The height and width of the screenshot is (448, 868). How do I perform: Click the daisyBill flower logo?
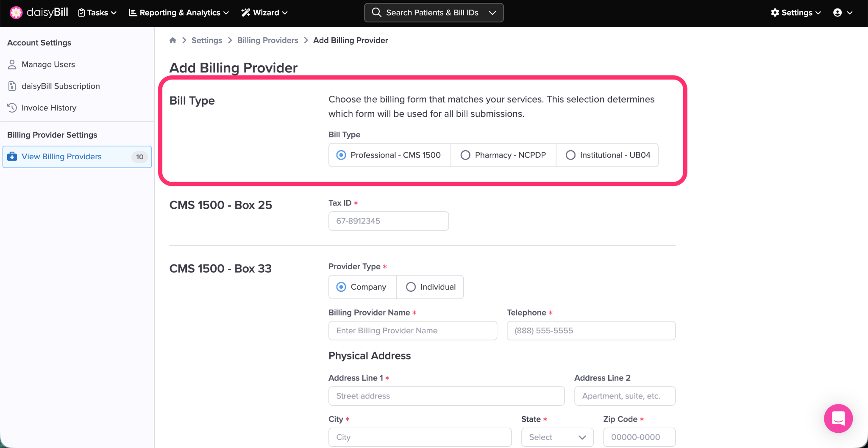[x=16, y=13]
